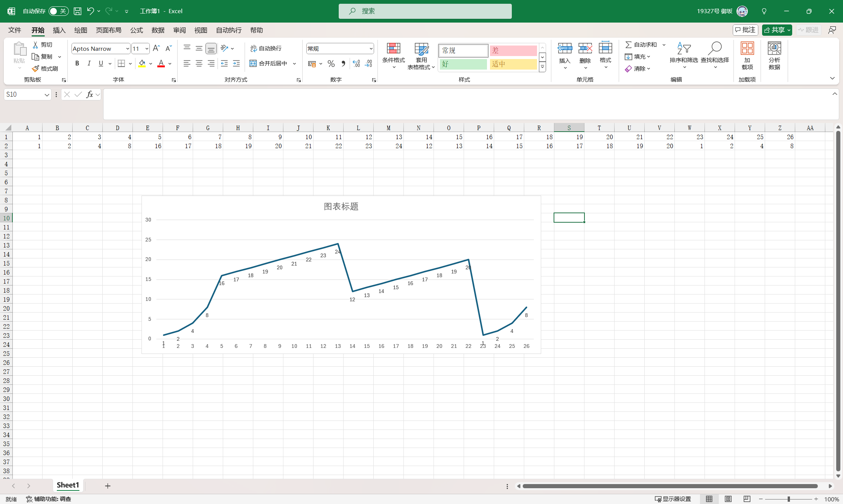Screen dimensions: 843x504
Task: Top-align cell contents
Action: point(187,48)
